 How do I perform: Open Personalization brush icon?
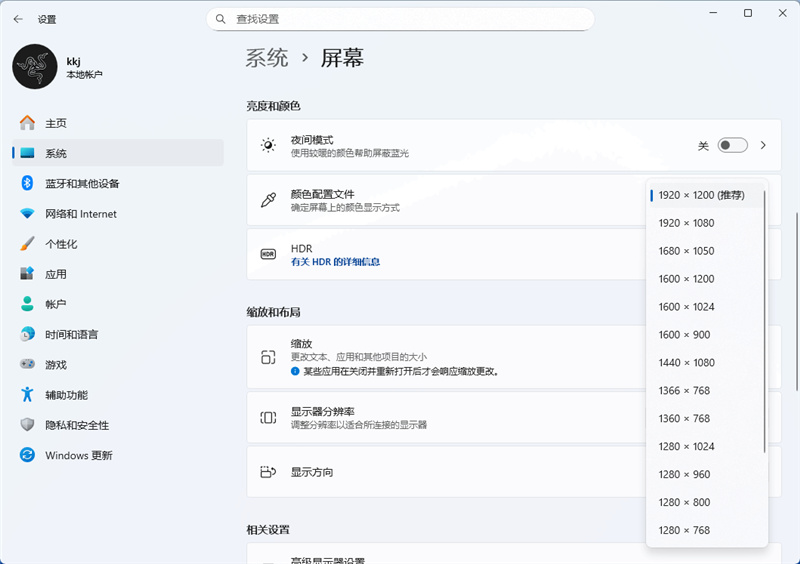pyautogui.click(x=27, y=244)
